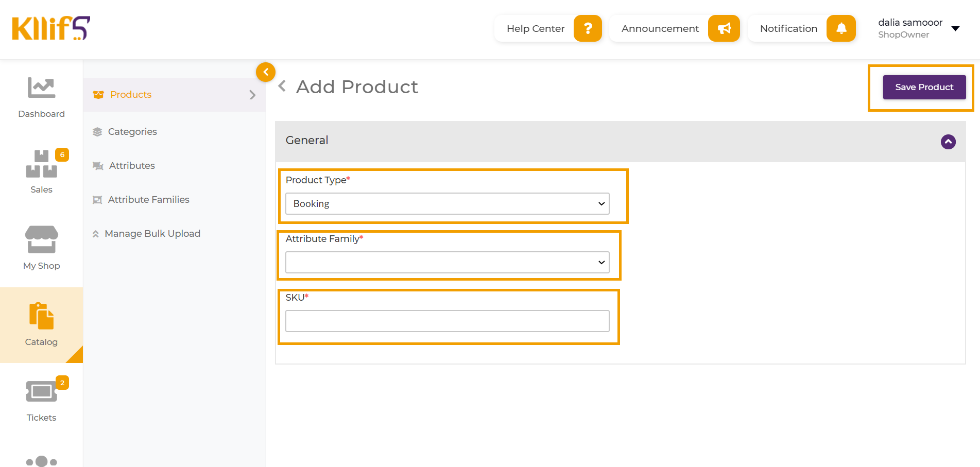The width and height of the screenshot is (980, 467).
Task: Go back using the arrow beside Add Product
Action: click(282, 87)
